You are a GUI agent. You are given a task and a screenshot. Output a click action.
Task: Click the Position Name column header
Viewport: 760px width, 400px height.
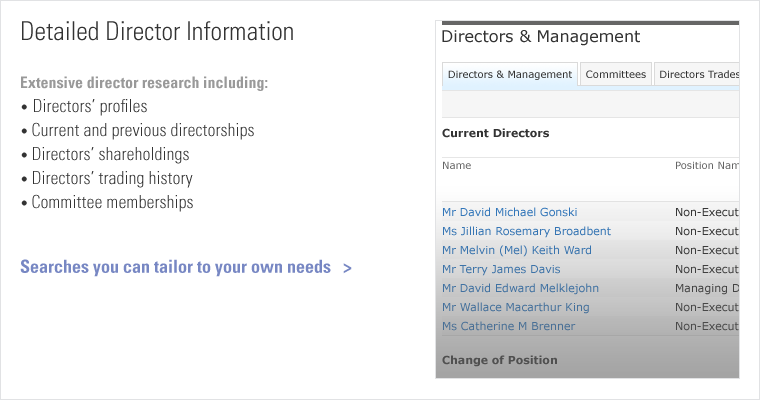coord(706,165)
